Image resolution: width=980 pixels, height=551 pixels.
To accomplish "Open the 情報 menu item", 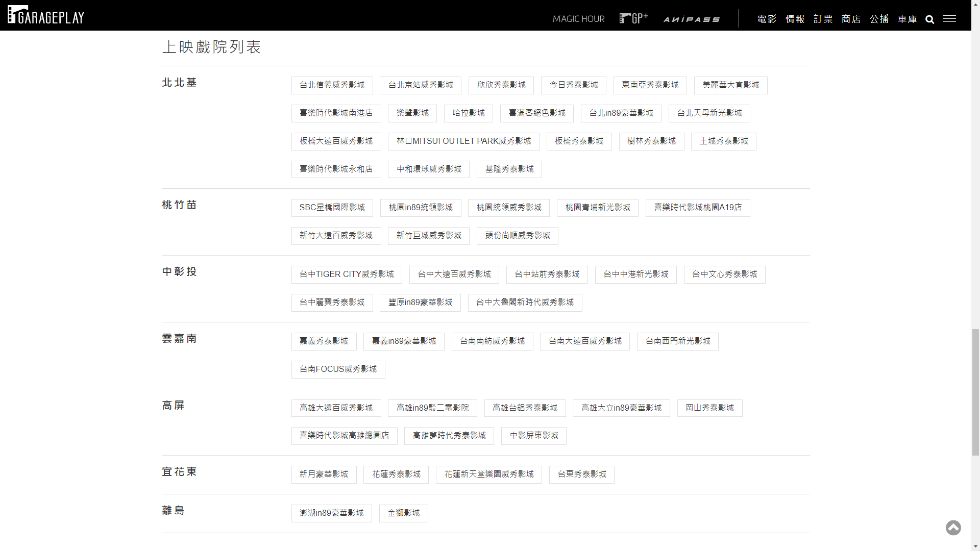I will 795,19.
